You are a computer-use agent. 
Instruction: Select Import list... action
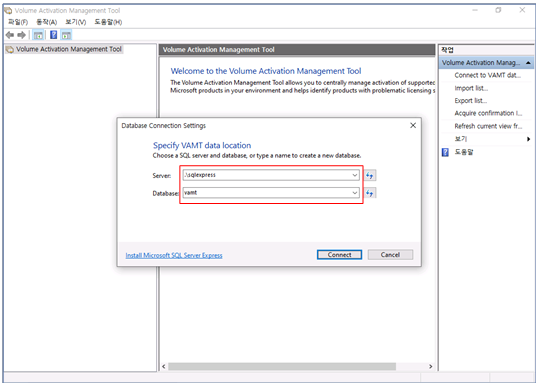click(x=471, y=88)
